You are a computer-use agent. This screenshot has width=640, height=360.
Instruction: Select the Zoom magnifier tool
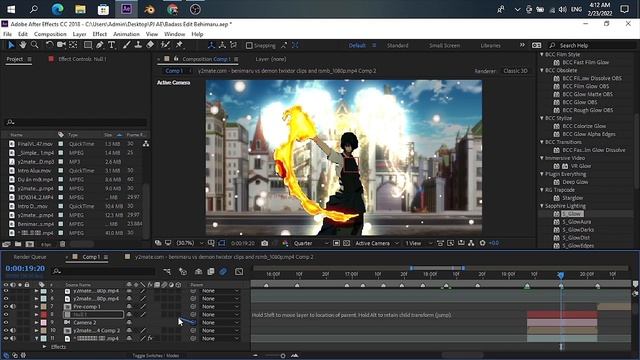(x=35, y=45)
